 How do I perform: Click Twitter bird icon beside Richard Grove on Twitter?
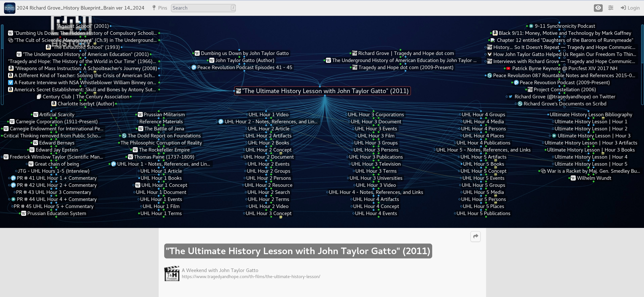[511, 97]
